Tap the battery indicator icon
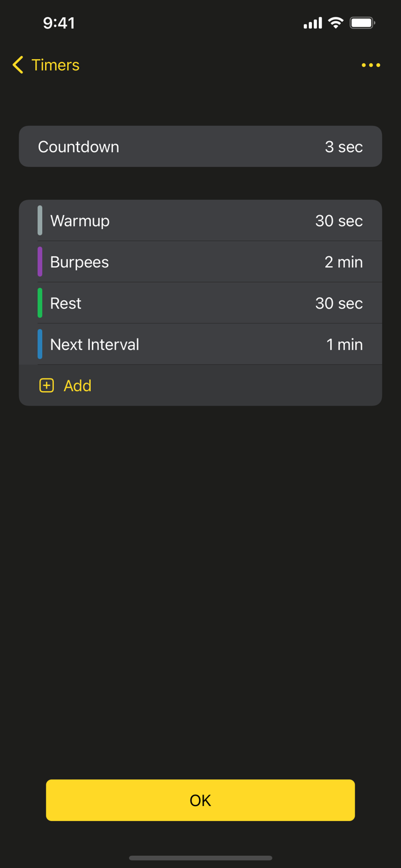Image resolution: width=401 pixels, height=868 pixels. 363,23
